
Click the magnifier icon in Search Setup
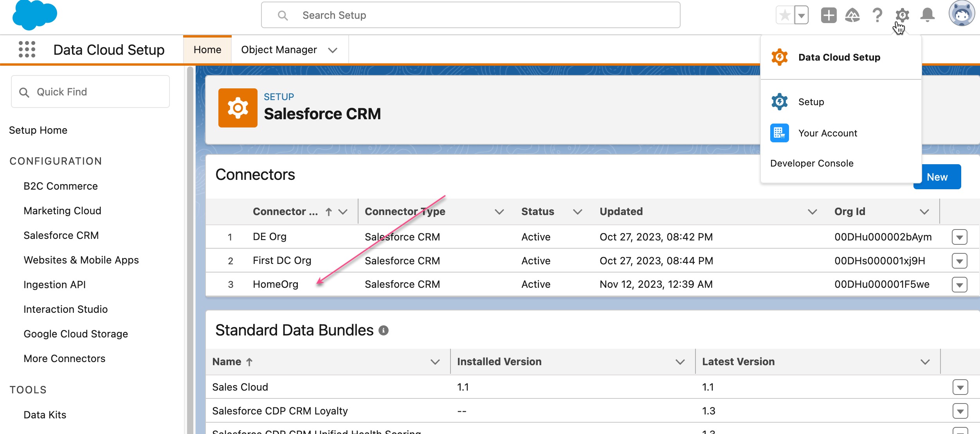coord(283,16)
